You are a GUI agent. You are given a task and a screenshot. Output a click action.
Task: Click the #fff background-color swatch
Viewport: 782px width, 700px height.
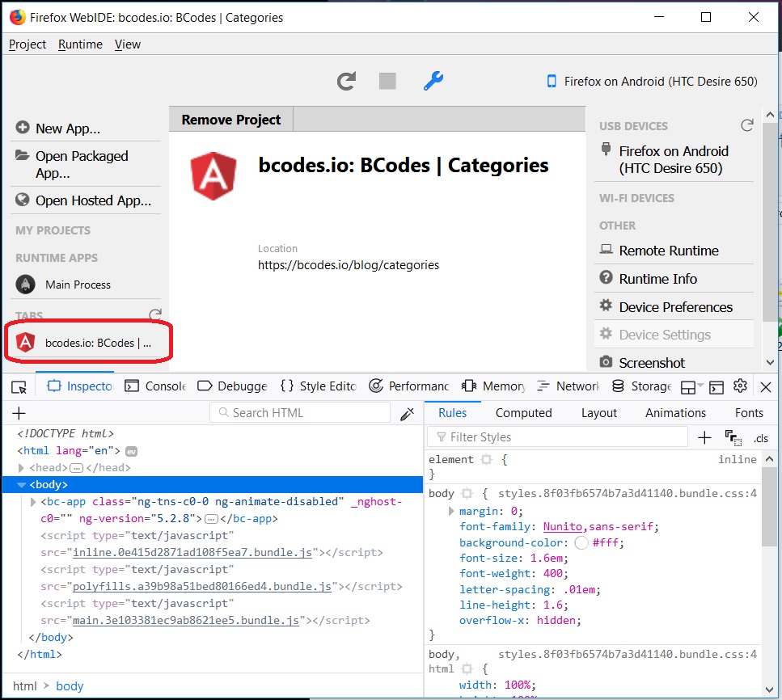point(581,543)
